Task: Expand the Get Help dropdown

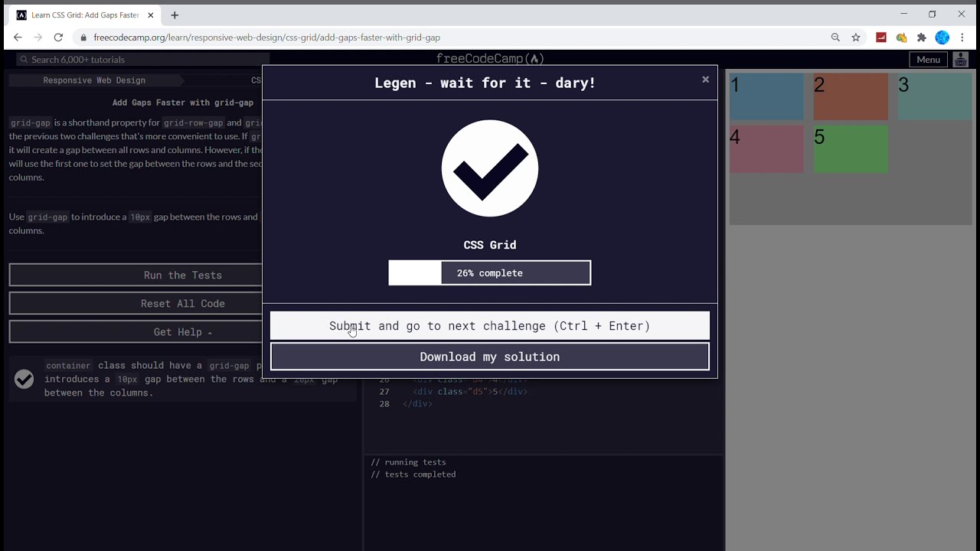Action: (x=182, y=332)
